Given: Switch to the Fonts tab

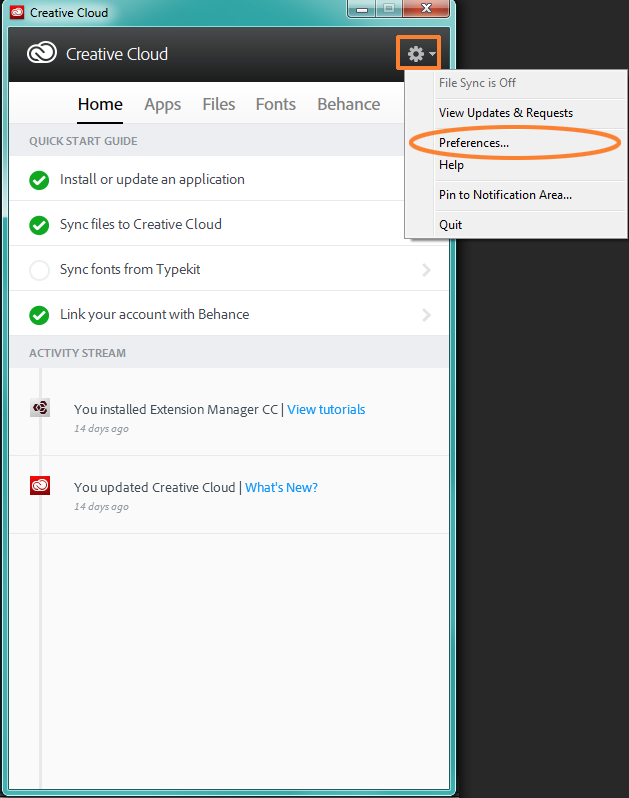Looking at the screenshot, I should coord(275,104).
